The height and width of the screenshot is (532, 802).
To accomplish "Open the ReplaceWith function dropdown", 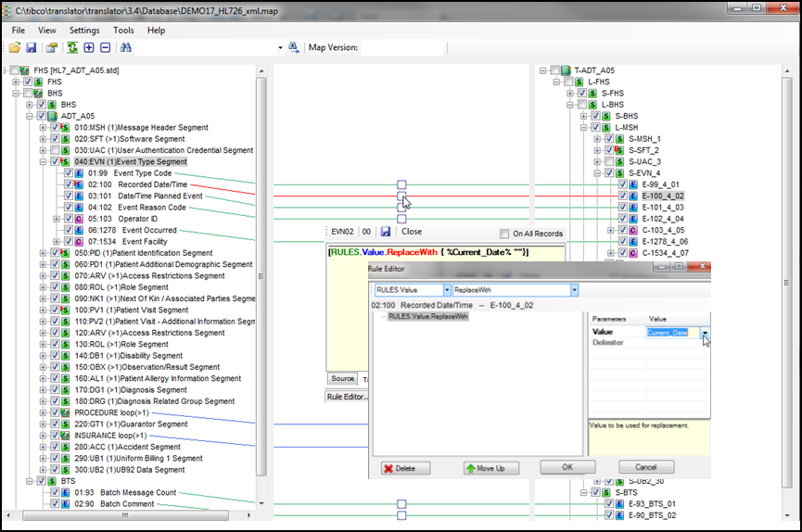I will pos(574,290).
